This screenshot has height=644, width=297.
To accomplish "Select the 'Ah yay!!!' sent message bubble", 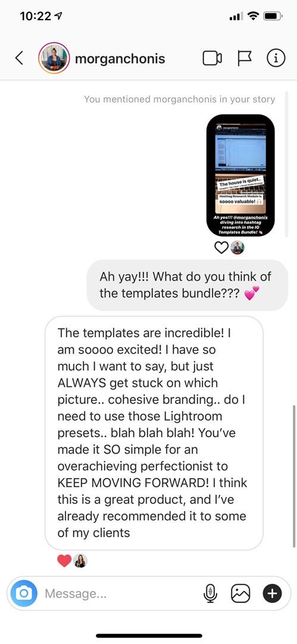I will point(187,285).
